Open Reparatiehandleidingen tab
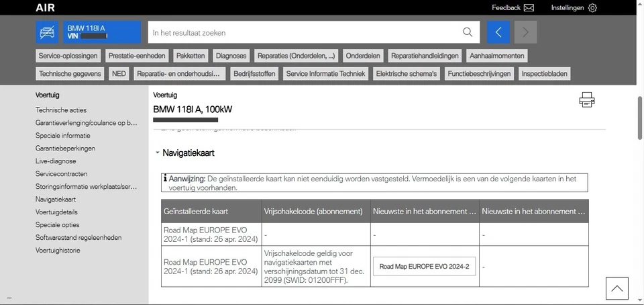644x305 pixels. click(x=425, y=56)
